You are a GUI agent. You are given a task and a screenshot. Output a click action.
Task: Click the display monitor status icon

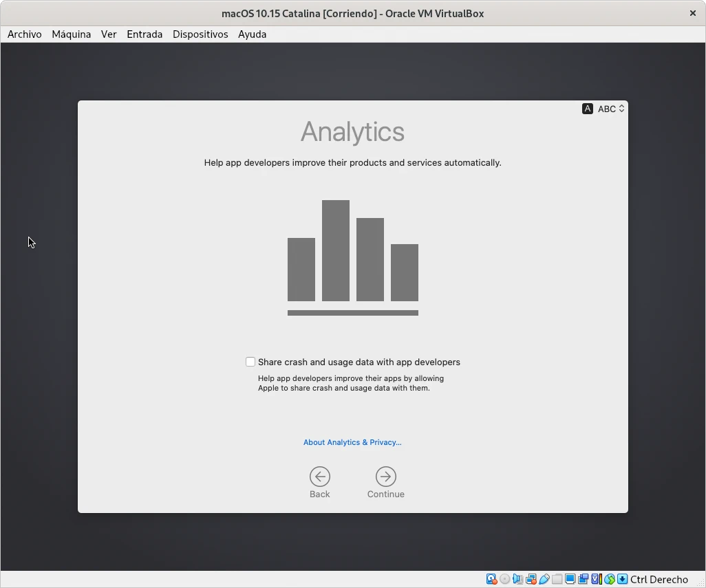click(570, 579)
